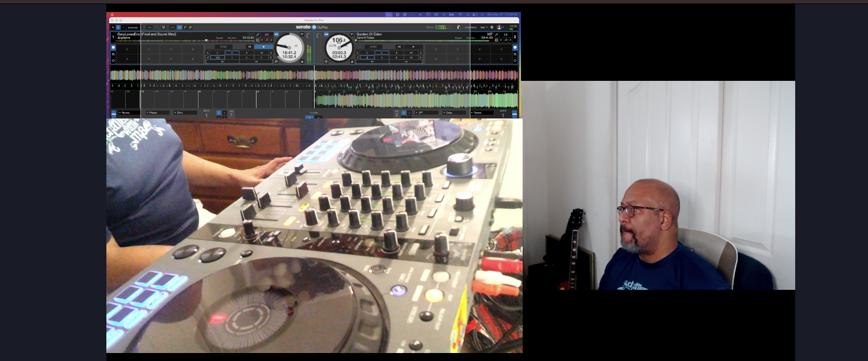Select the 16-beat auto loop on left deck

(x=261, y=52)
